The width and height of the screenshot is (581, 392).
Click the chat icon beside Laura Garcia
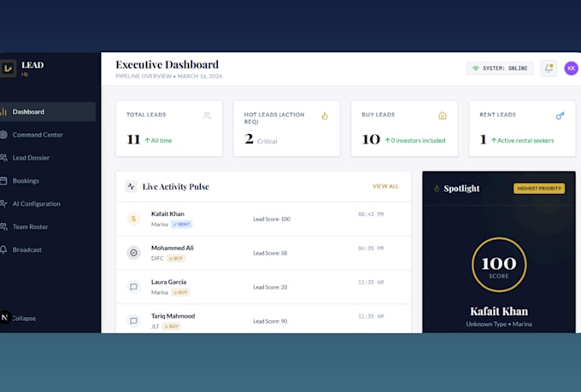click(133, 287)
